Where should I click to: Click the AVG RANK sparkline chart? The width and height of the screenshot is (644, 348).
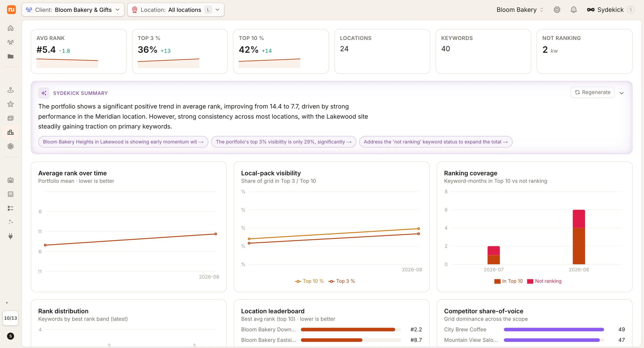click(67, 63)
